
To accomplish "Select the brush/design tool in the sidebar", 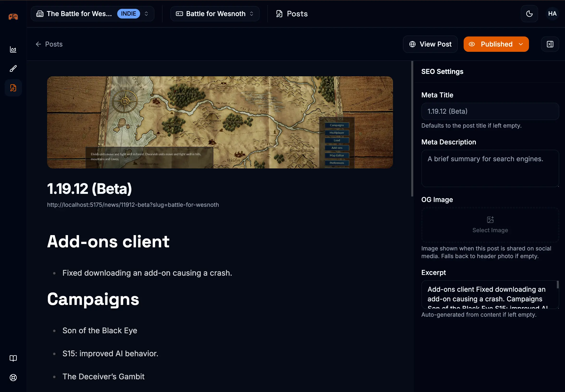I will click(13, 68).
